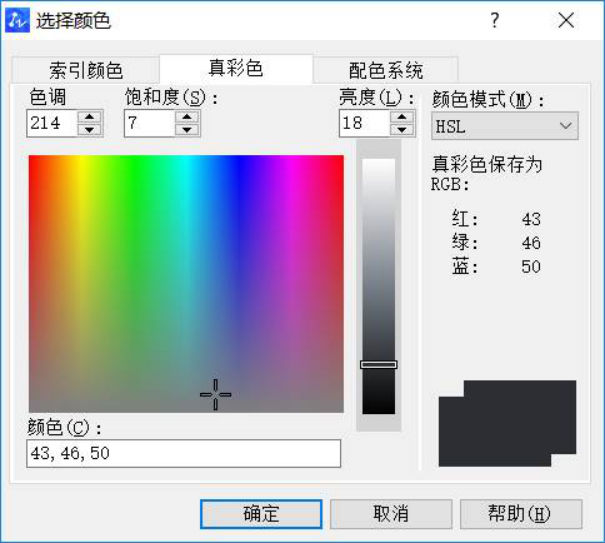Decrease 饱和度 with down arrow

[x=187, y=130]
